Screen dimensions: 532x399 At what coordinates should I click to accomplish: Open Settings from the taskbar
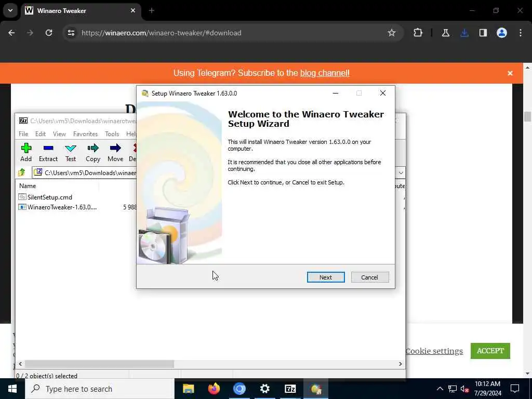click(x=264, y=389)
